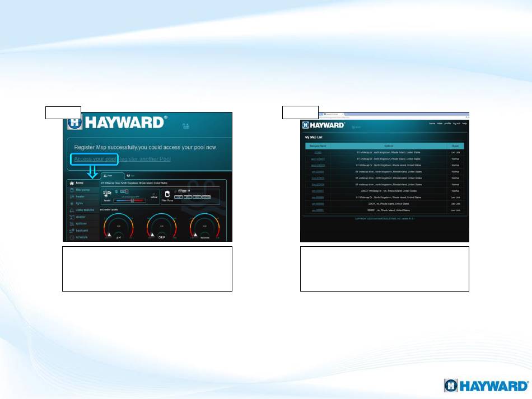This screenshot has height=399, width=532.
Task: Toggle the filter pump on/off switch
Action: pyautogui.click(x=182, y=191)
